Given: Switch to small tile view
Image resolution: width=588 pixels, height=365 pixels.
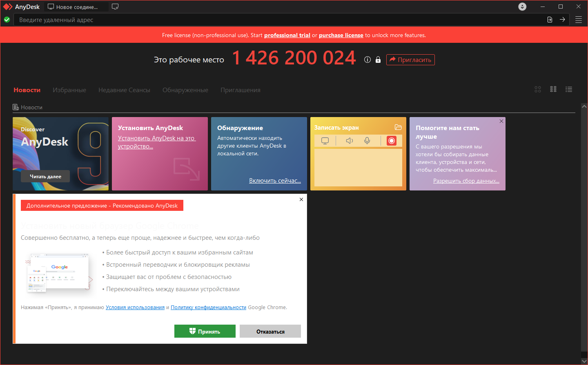Looking at the screenshot, I should pyautogui.click(x=553, y=89).
